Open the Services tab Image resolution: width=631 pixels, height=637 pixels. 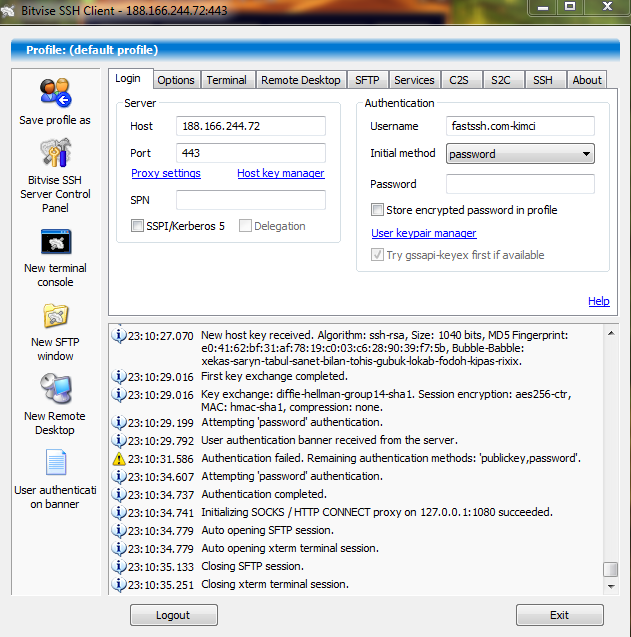414,80
